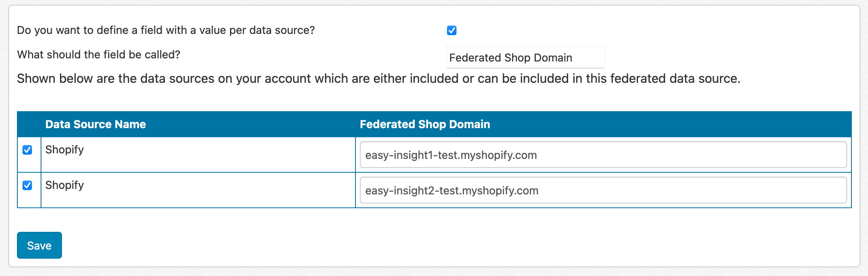The height and width of the screenshot is (276, 868).
Task: Click the blank header cell above the row checkboxes
Action: 29,124
